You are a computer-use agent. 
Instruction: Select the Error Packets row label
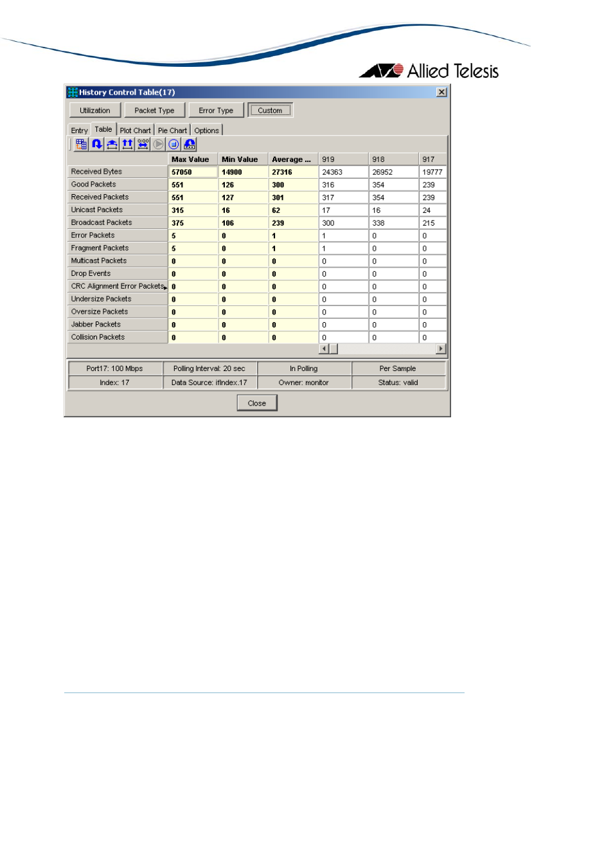[118, 235]
